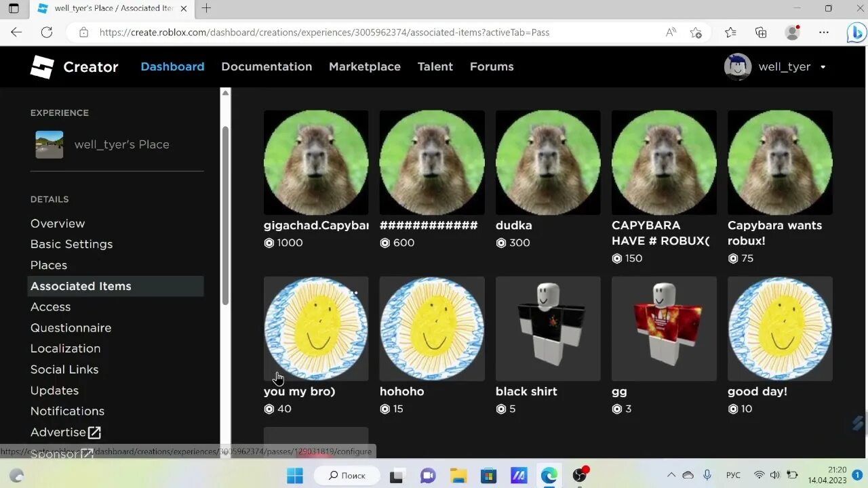Open black shirt pass thumbnail

point(548,329)
